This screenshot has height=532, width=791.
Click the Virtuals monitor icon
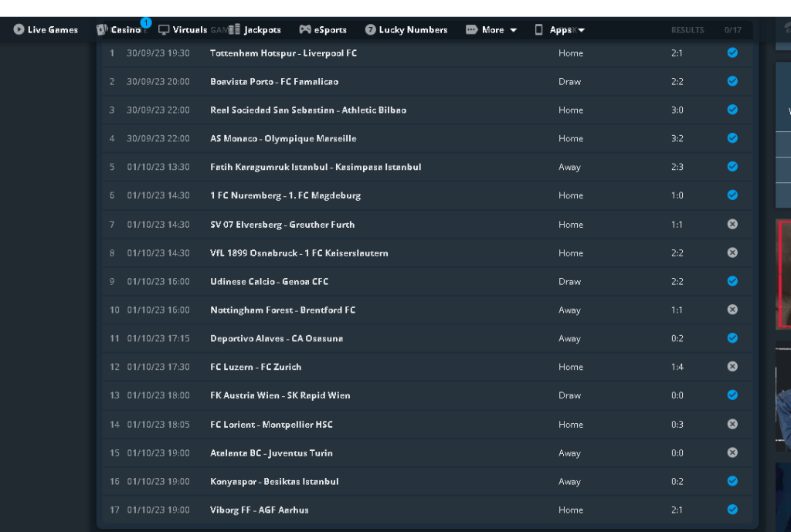[x=163, y=30]
